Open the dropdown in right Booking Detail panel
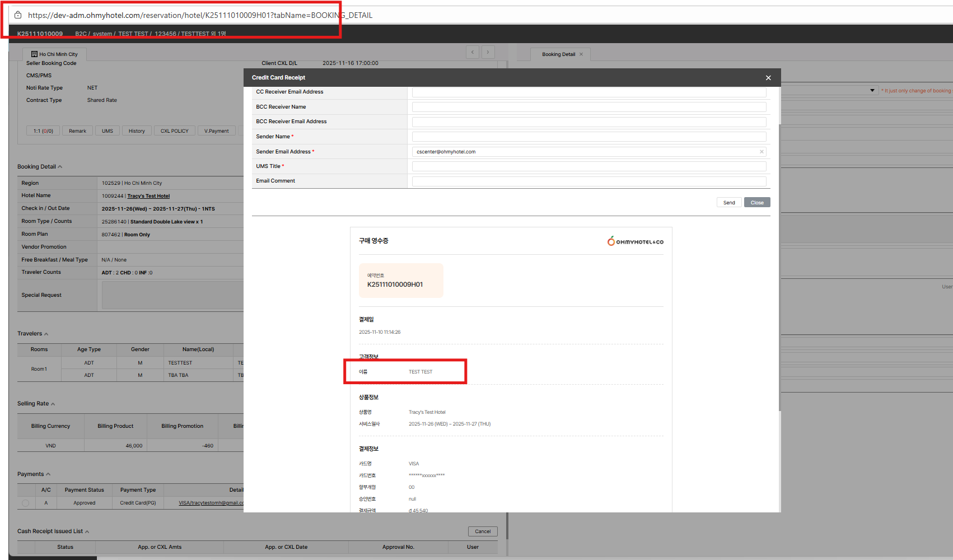 [x=872, y=90]
